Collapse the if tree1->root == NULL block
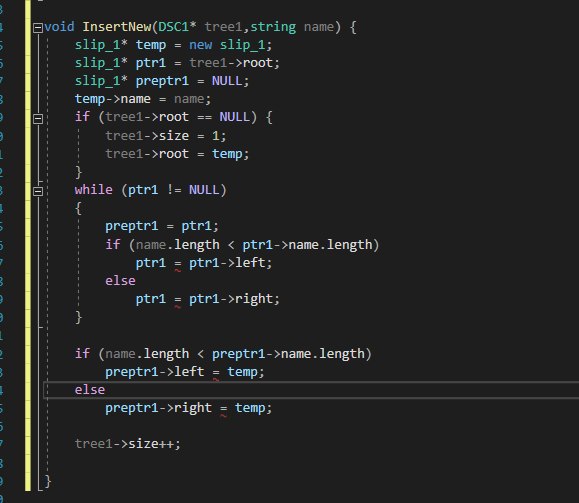 pyautogui.click(x=38, y=119)
